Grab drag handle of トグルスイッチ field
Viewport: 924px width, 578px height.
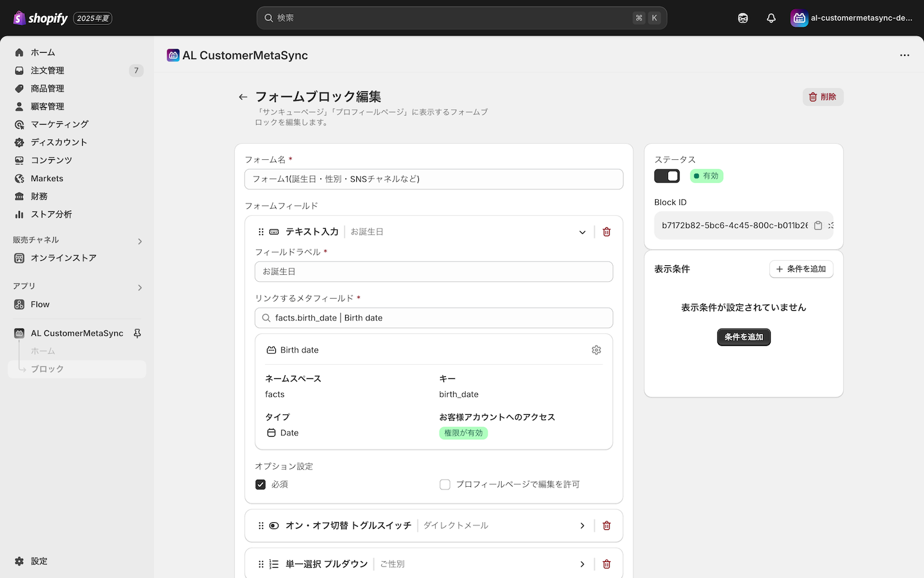coord(261,526)
